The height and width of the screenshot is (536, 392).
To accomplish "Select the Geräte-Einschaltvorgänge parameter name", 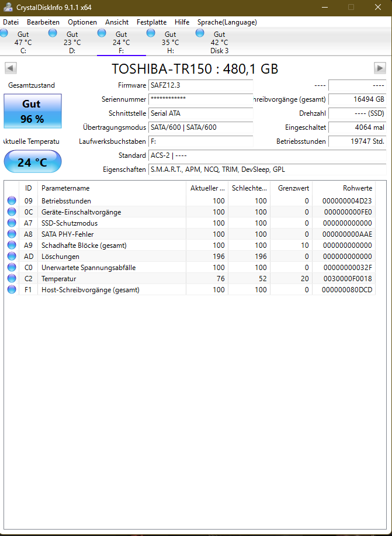I will pos(81,212).
